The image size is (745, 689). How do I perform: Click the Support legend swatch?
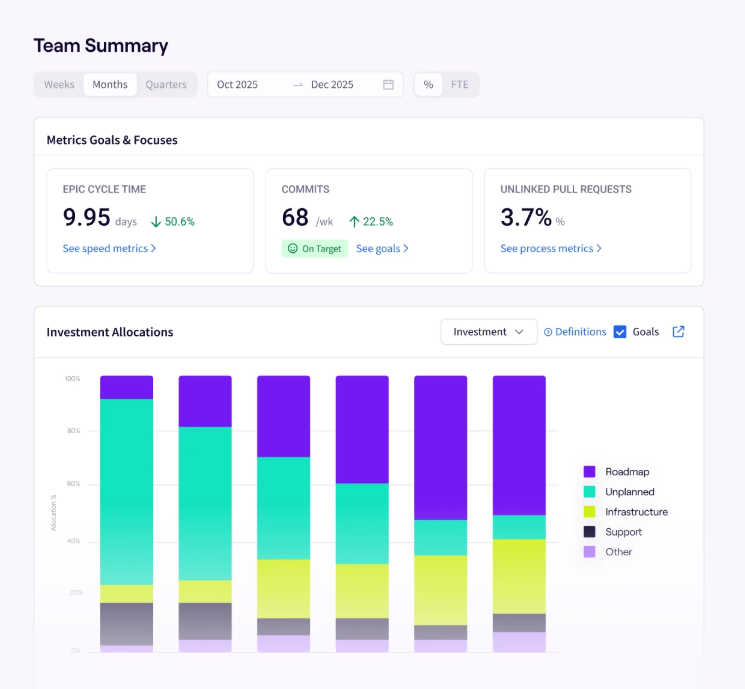(x=589, y=532)
